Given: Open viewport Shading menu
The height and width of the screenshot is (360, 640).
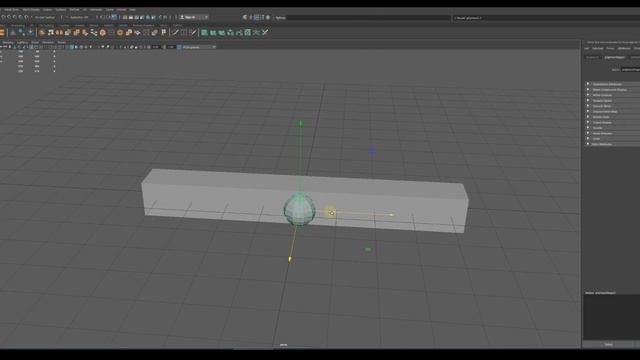Looking at the screenshot, I should pyautogui.click(x=8, y=42).
